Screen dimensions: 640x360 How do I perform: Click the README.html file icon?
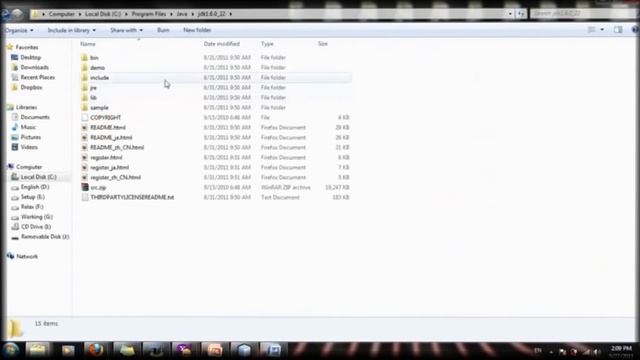click(84, 127)
